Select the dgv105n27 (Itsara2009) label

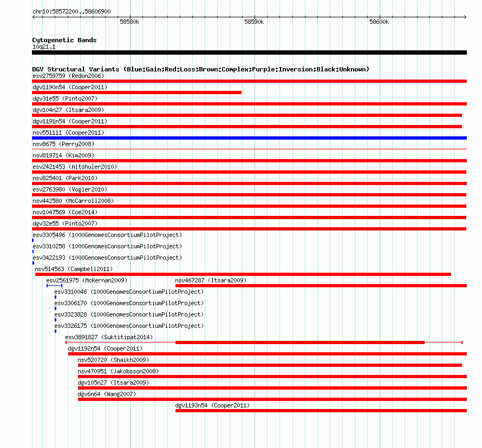[x=113, y=383]
